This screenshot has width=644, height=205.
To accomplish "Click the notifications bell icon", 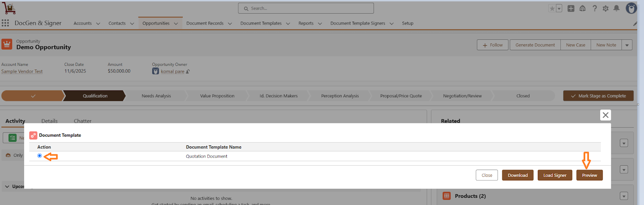I will (x=616, y=8).
